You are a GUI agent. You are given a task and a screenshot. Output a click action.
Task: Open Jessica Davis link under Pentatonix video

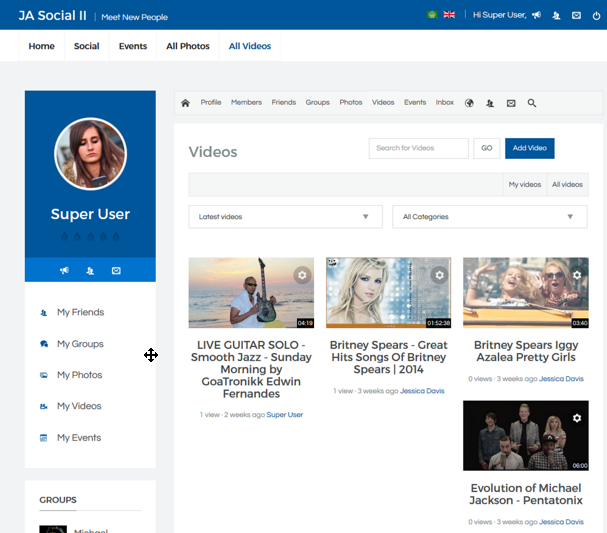561,522
